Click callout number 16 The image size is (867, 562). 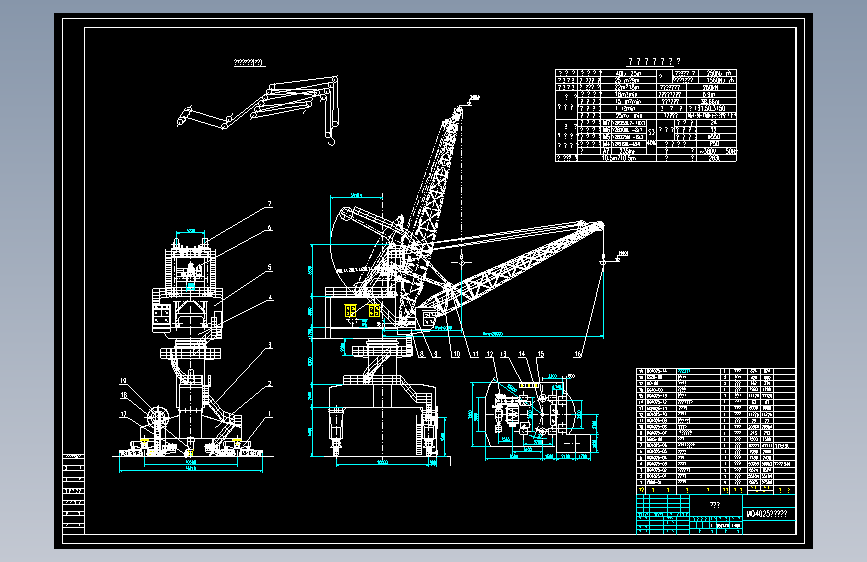[578, 355]
